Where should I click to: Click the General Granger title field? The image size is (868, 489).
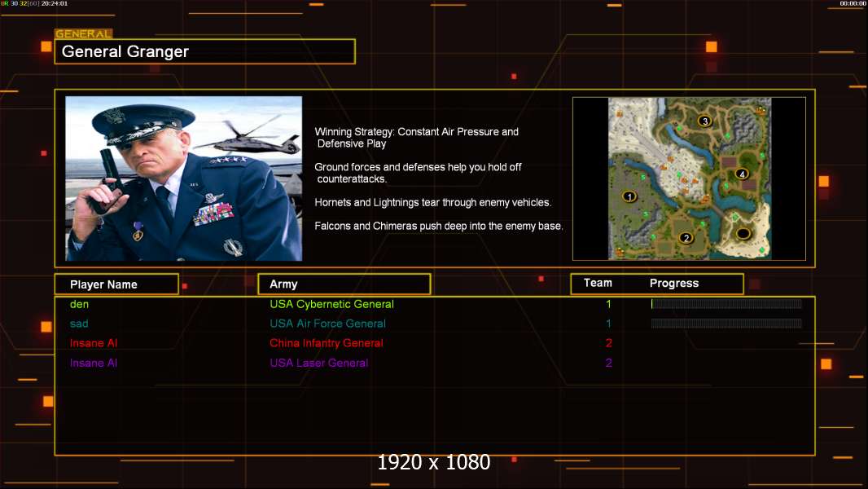pyautogui.click(x=204, y=52)
